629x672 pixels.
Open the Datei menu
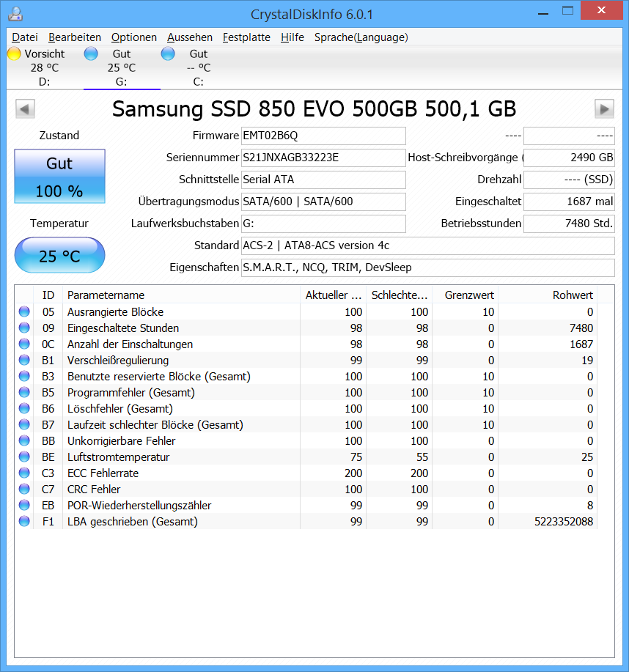click(24, 37)
